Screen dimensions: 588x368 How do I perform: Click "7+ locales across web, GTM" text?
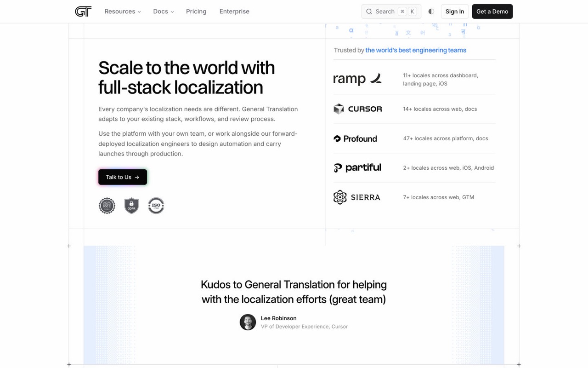click(439, 197)
